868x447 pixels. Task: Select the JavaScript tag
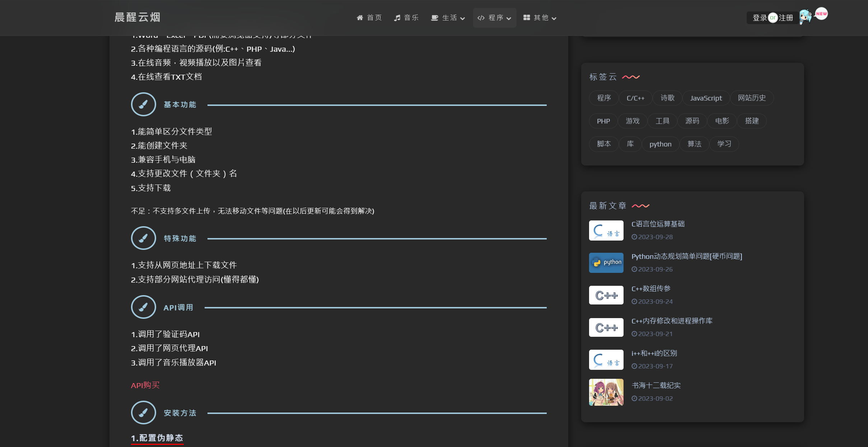coord(706,98)
